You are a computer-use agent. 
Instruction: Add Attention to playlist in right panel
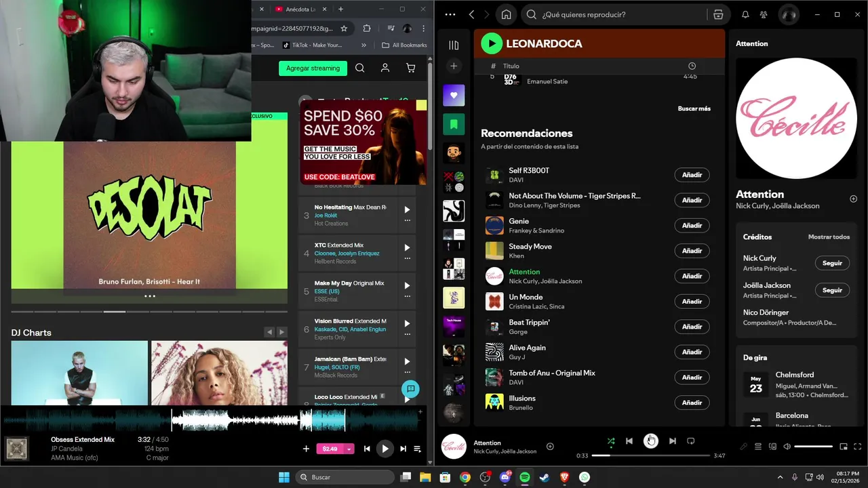click(x=853, y=199)
